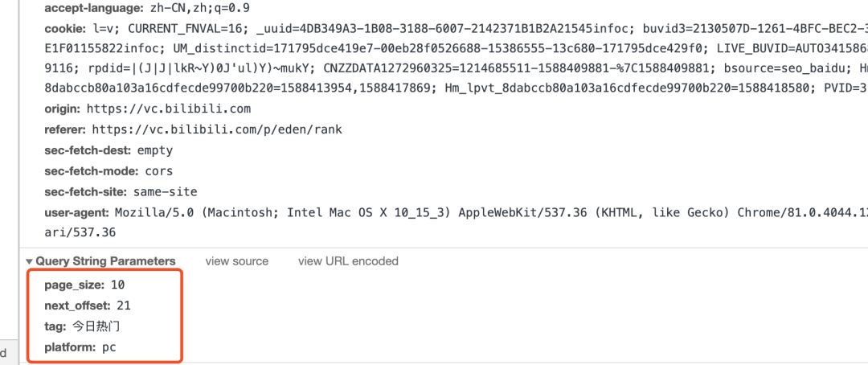The height and width of the screenshot is (365, 868).
Task: Click the sec-fetch-site value same-site
Action: click(x=166, y=192)
